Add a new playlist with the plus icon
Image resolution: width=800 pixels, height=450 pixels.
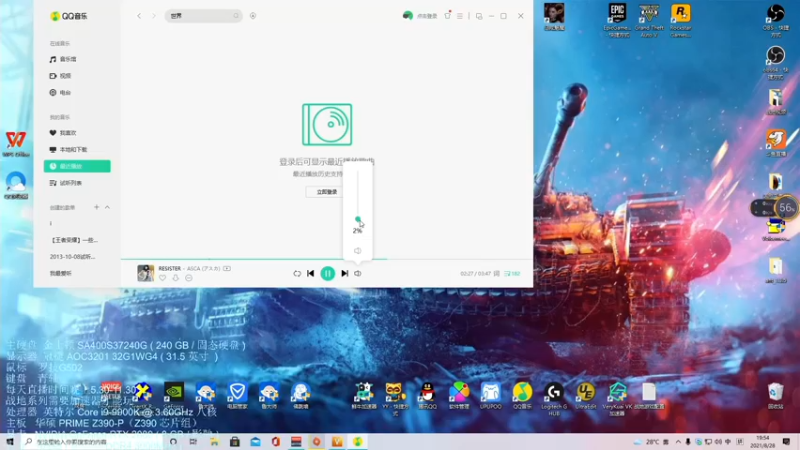[x=96, y=207]
